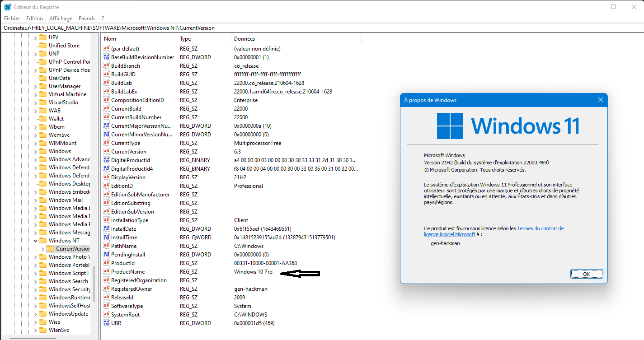This screenshot has height=340, width=644.
Task: Click OK in À propos de Windows dialog
Action: [586, 274]
